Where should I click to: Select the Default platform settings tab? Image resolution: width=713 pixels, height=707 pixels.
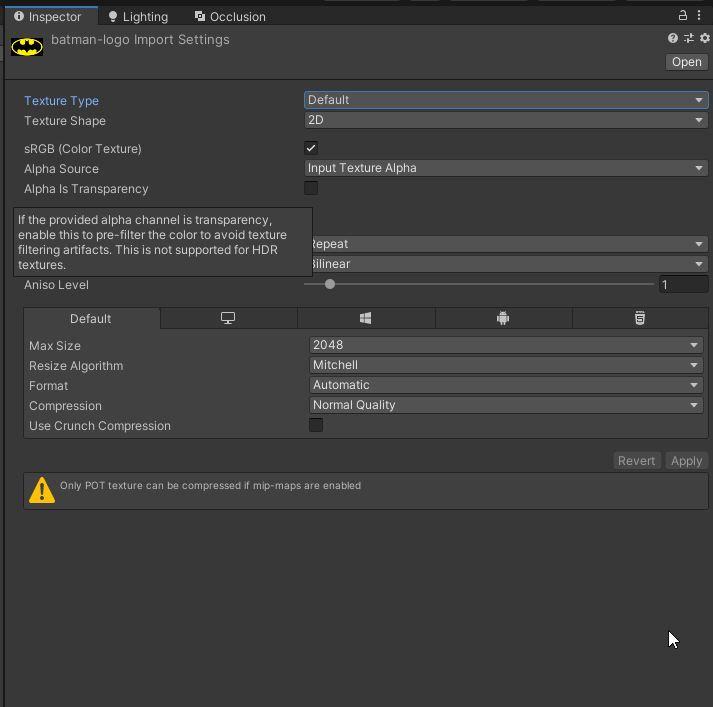(x=91, y=319)
